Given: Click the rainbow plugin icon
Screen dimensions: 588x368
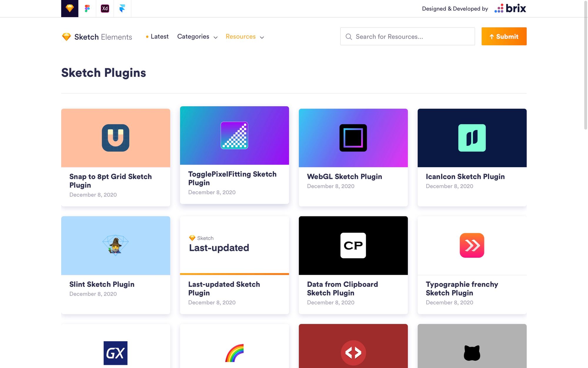Looking at the screenshot, I should tap(234, 353).
